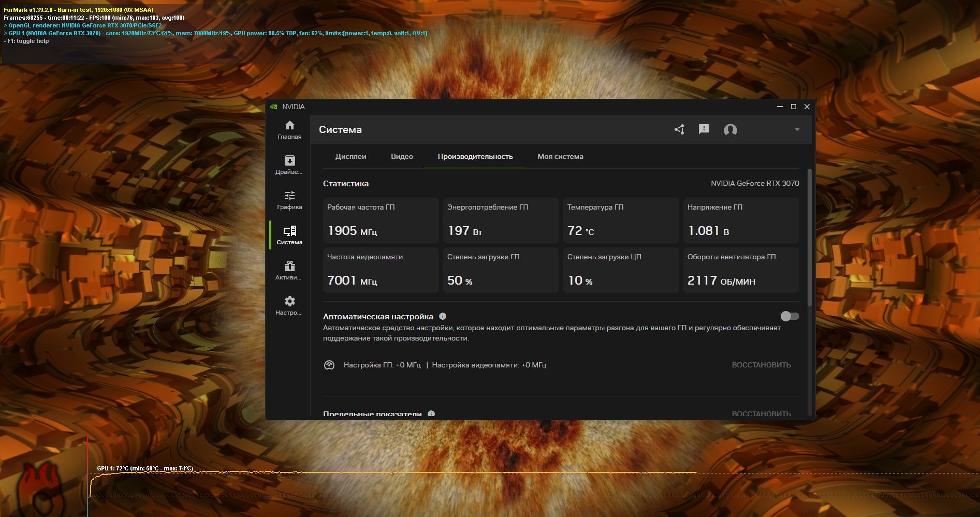Maximize the NVIDIA window
Screen dimensions: 980x517
[x=794, y=107]
